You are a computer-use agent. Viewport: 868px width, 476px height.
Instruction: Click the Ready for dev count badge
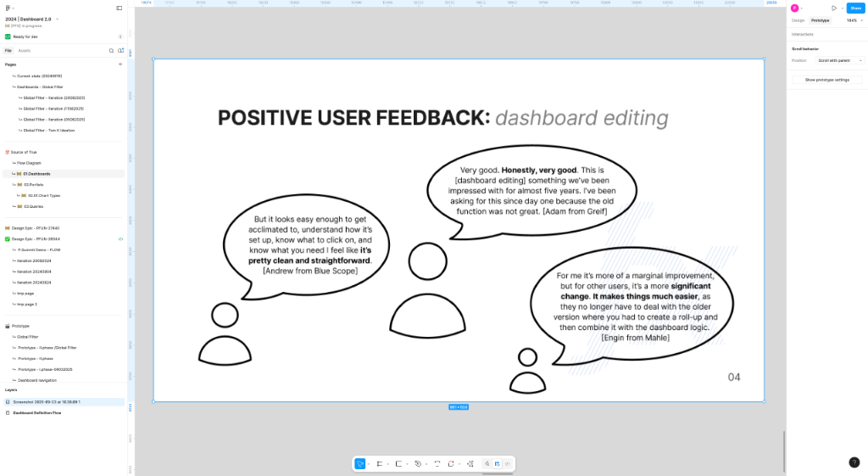click(x=120, y=36)
